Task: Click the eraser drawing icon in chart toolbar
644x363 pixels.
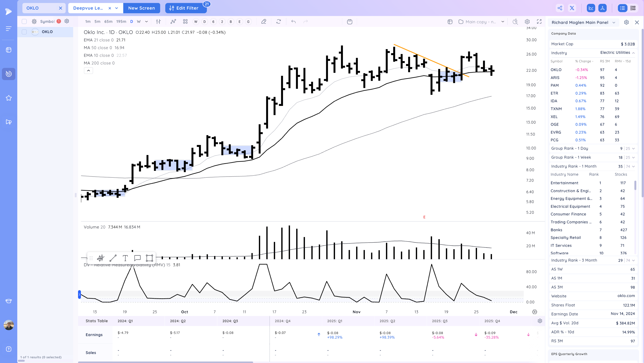Action: click(x=264, y=22)
